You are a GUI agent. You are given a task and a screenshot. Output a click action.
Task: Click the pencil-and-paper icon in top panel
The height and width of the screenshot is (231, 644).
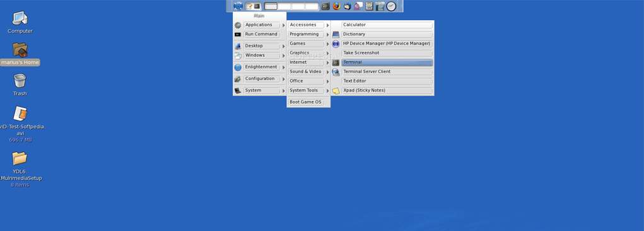click(249, 6)
